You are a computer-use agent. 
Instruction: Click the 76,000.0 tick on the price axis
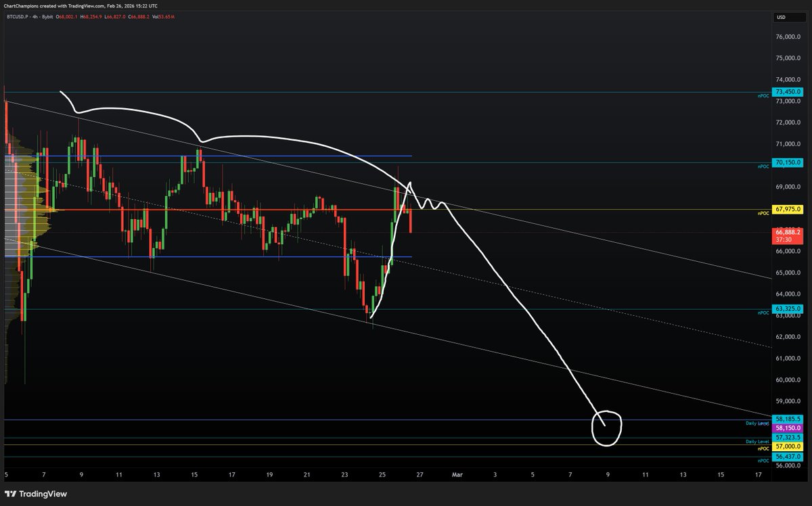click(789, 37)
